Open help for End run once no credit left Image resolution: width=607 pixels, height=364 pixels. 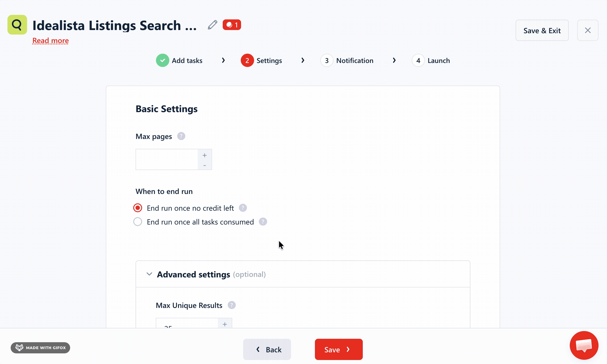[242, 208]
